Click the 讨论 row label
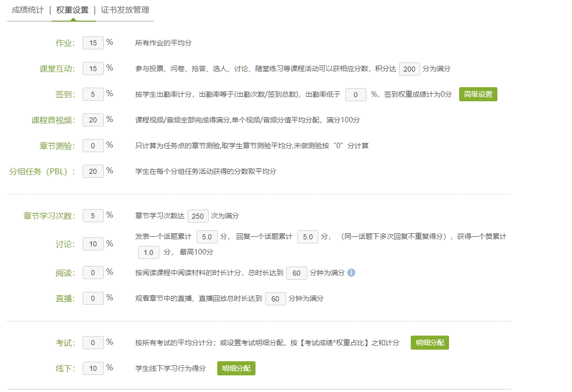Screen dimensions: 572x392 (x=66, y=244)
